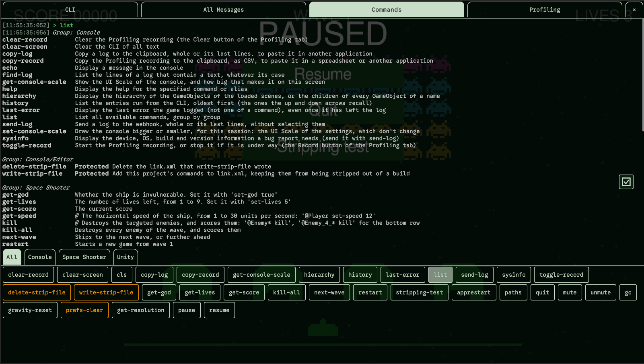Screen dimensions: 644x364
Task: Run the next-wave command button
Action: 329,292
